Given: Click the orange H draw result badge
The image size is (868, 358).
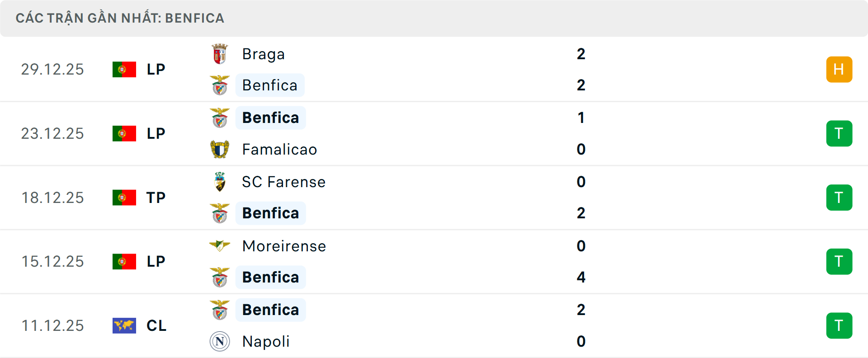Looking at the screenshot, I should (839, 69).
